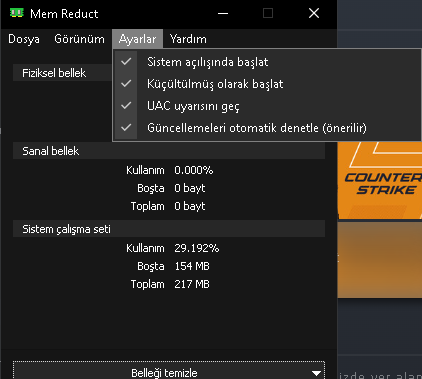
Task: Click the 'Toplam' label under Sanal bellek
Action: click(147, 206)
